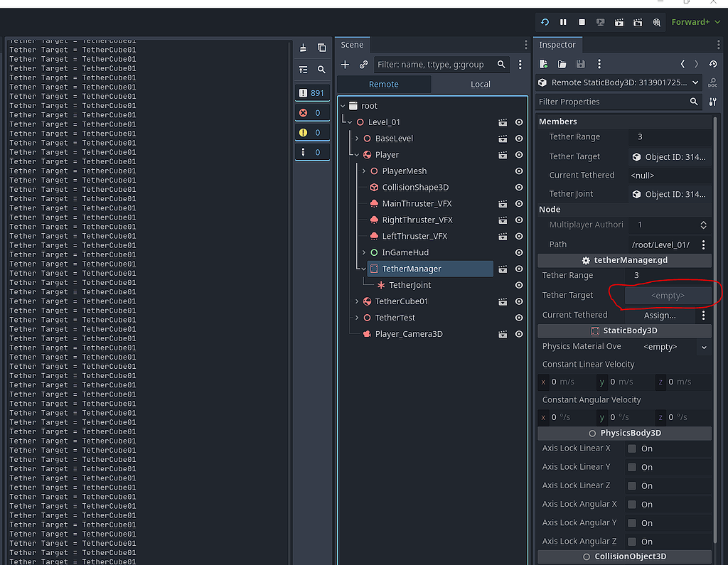Switch to the Remote scene tree
This screenshot has height=565, width=728.
[x=383, y=84]
